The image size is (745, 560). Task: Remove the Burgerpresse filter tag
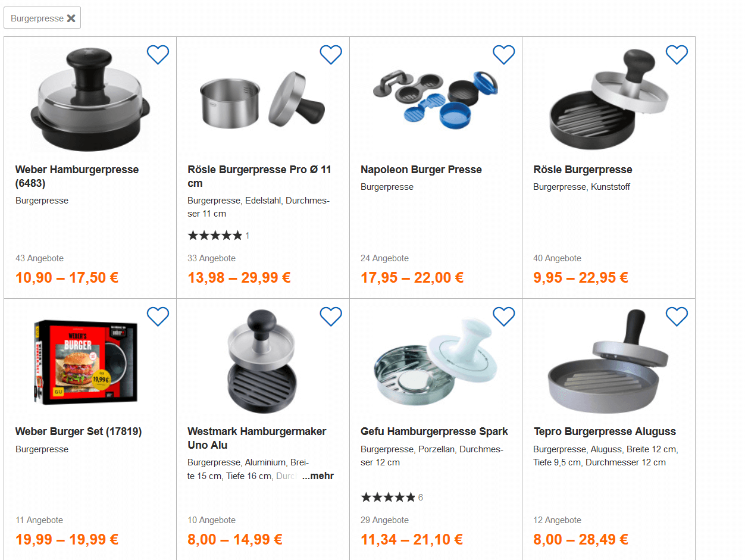point(71,18)
